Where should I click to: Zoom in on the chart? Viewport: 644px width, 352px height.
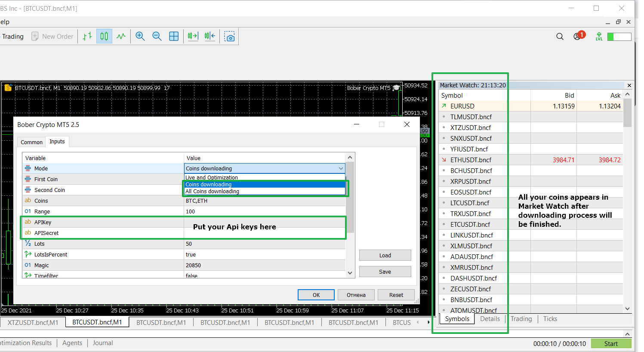(140, 37)
